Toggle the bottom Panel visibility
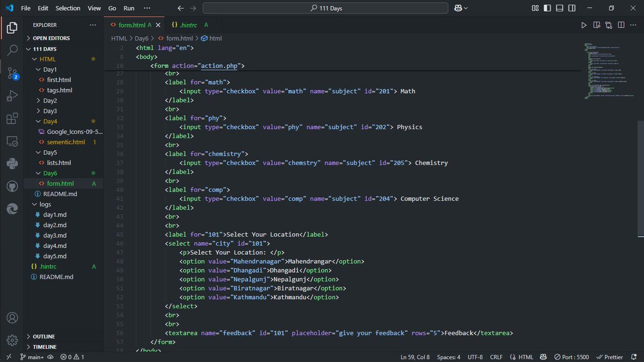Viewport: 644px width, 362px height. (560, 8)
